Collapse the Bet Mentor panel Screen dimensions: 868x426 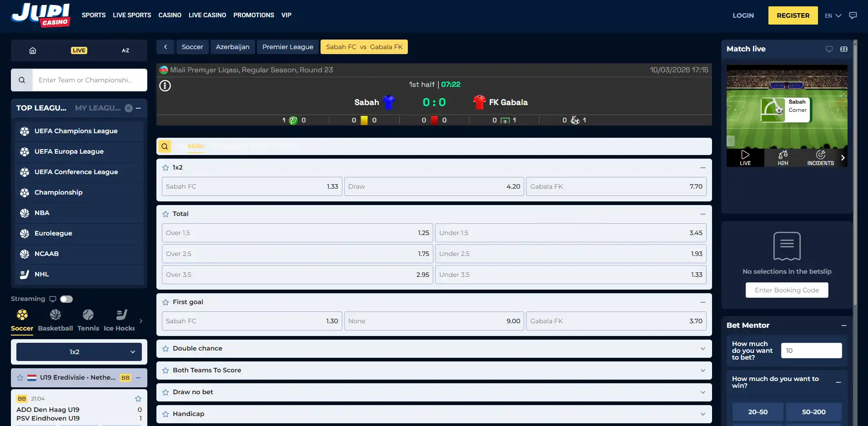[x=844, y=326]
